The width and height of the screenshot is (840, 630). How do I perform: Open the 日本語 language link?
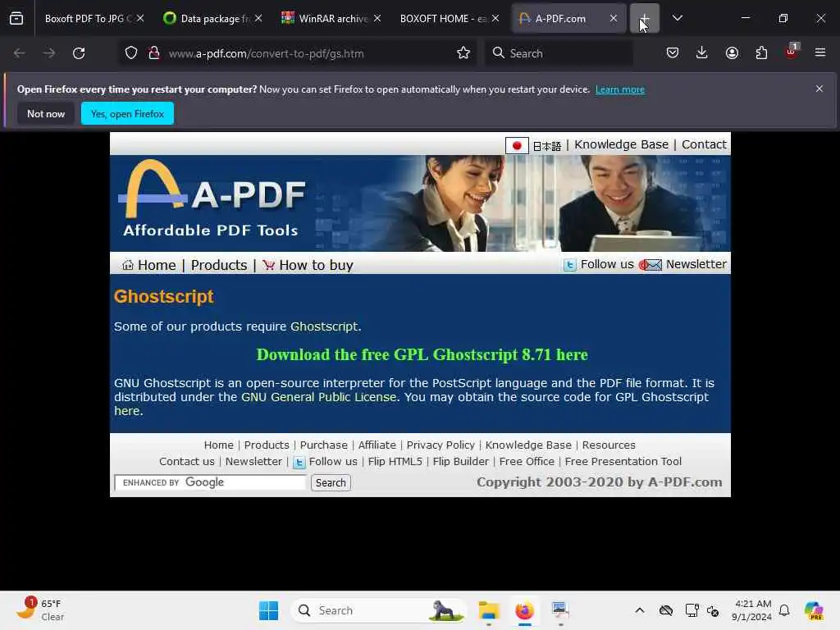pyautogui.click(x=546, y=146)
